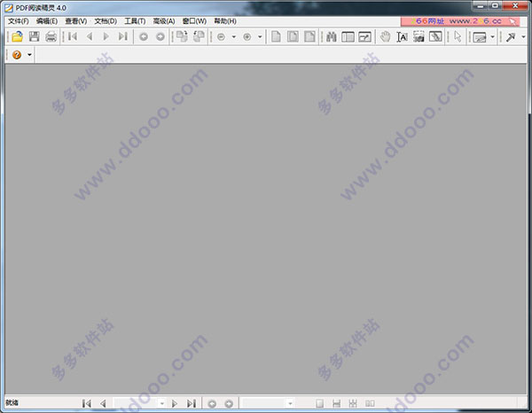Open the status bar page number dropdown
Screen dimensions: 532x413
point(162,403)
